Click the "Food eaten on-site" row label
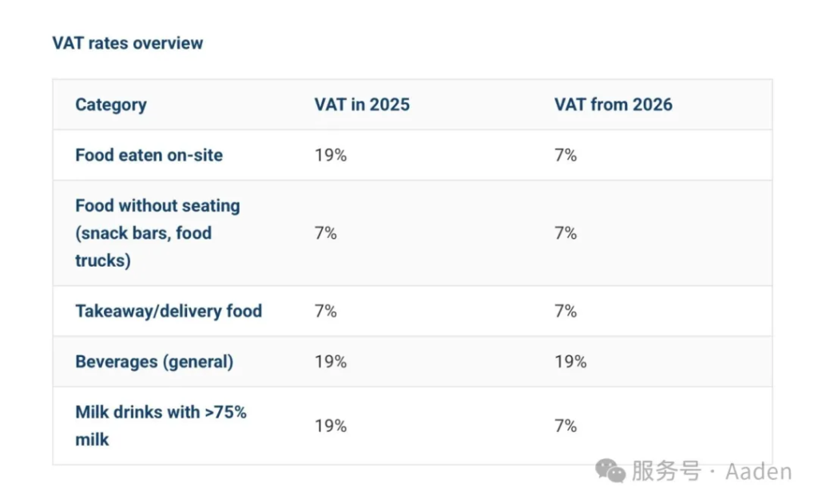This screenshot has height=504, width=818. pos(149,155)
